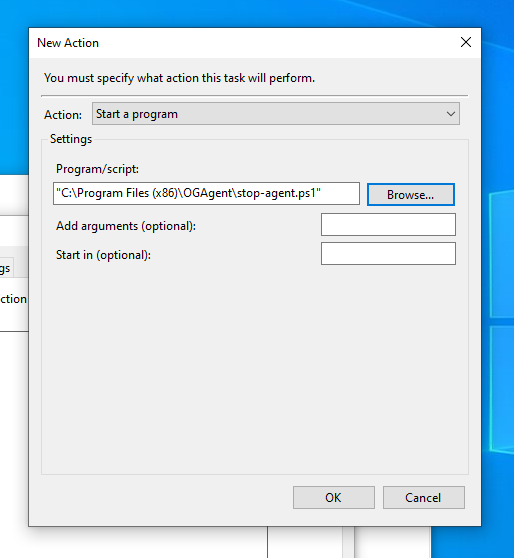Switch to partially hidden Settings tab behind dialog
This screenshot has width=514, height=558.
pos(6,268)
